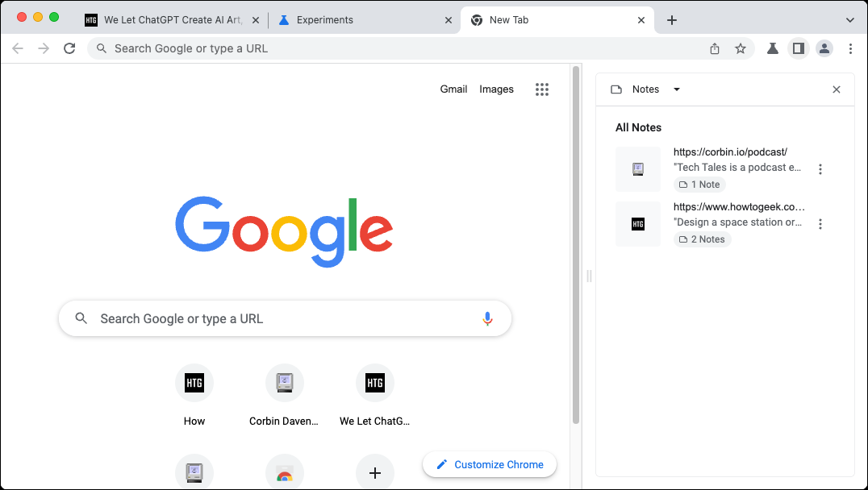Open Chrome Labs beaker icon
868x490 pixels.
coord(771,48)
